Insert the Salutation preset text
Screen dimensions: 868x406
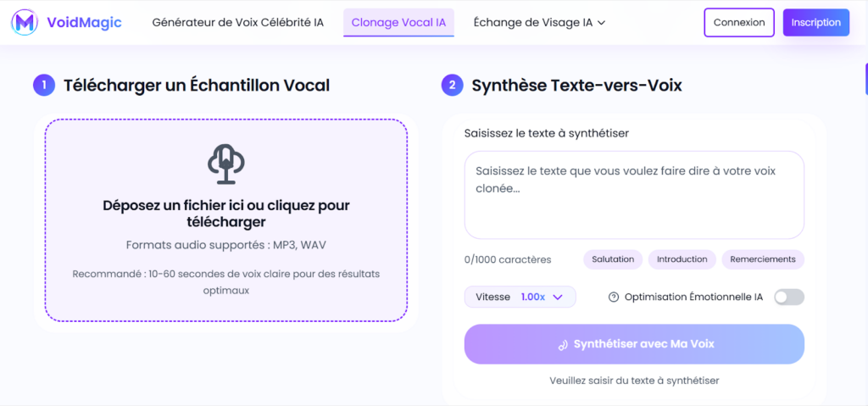coord(613,259)
